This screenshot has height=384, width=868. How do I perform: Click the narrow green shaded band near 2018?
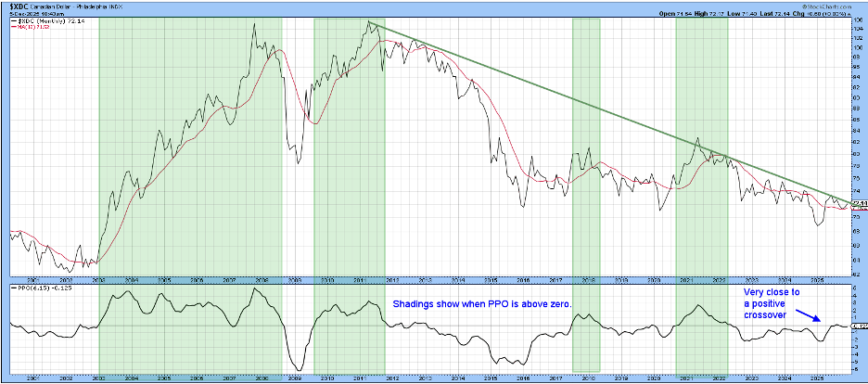[586, 139]
